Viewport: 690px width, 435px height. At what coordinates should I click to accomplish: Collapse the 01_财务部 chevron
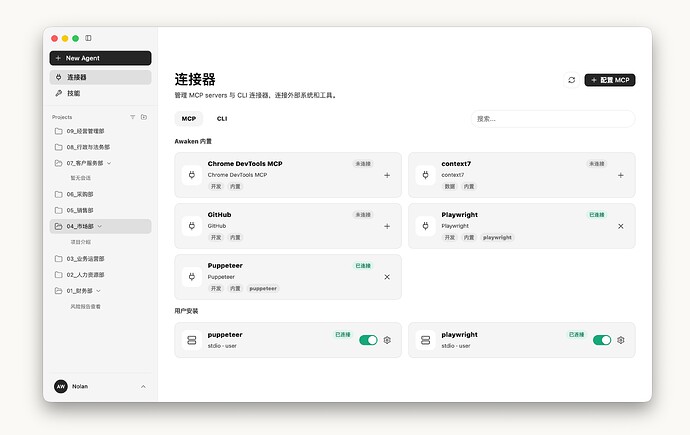[x=99, y=291]
